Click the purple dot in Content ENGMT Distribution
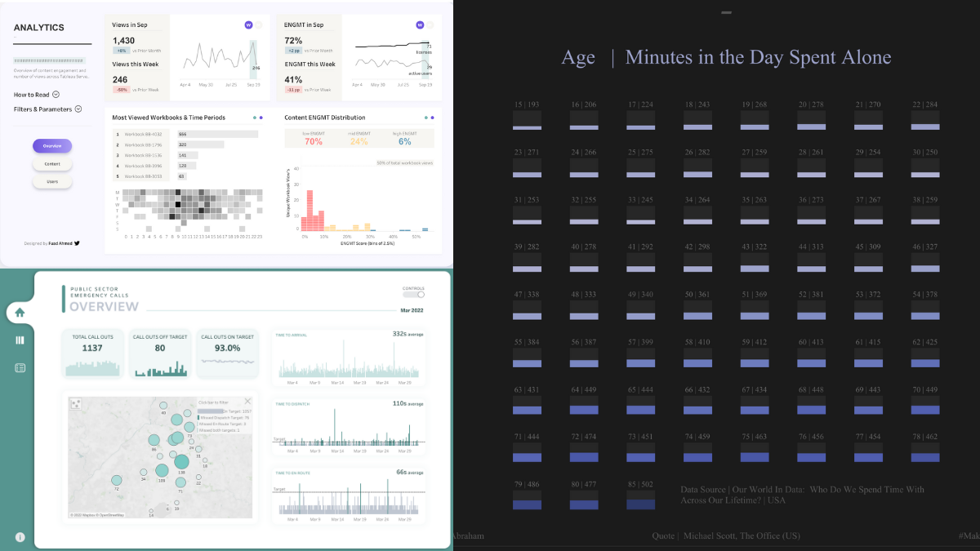Viewport: 980px width, 551px height. click(432, 118)
